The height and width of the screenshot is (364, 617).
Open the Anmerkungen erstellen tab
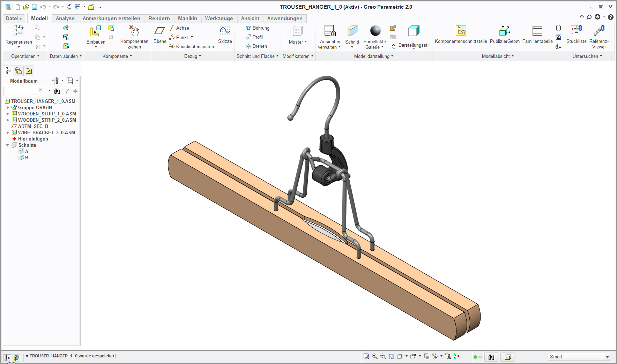[x=111, y=18]
